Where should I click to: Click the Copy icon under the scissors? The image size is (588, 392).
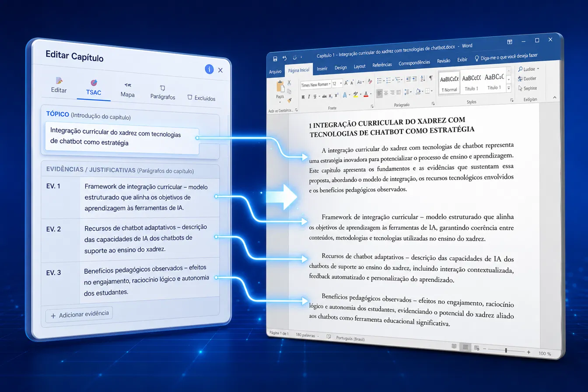[x=289, y=91]
